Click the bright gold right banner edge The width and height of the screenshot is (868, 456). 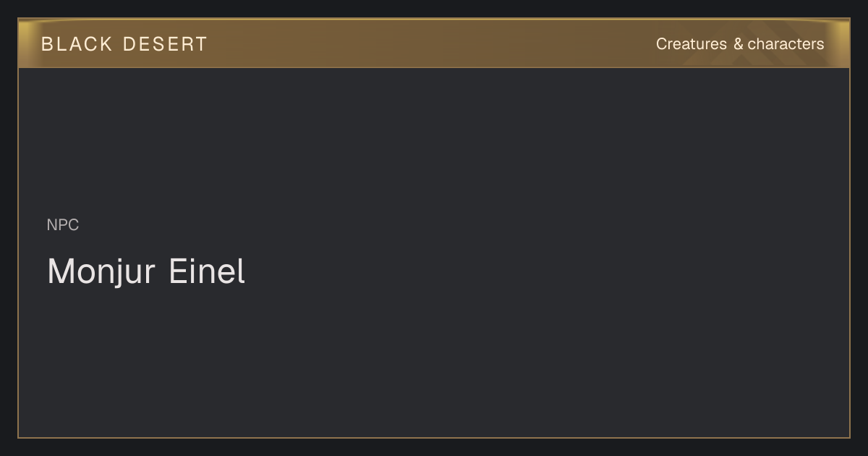pos(841,43)
